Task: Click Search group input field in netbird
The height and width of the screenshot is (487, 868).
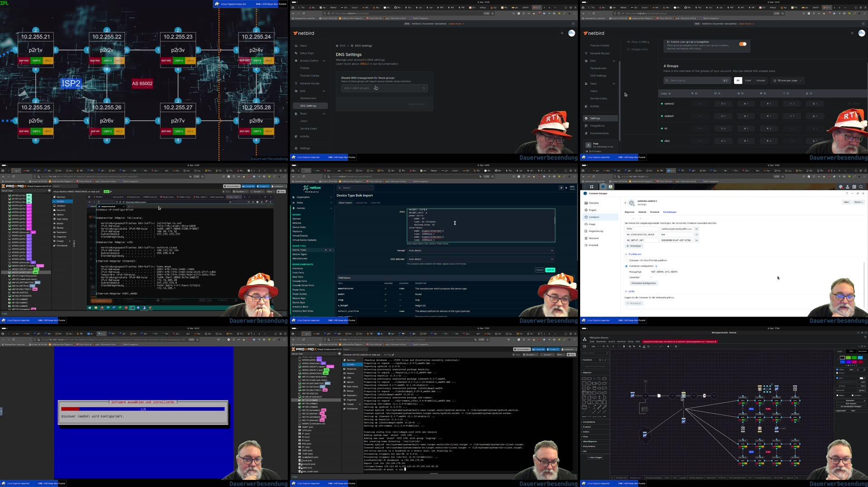Action: (x=697, y=81)
